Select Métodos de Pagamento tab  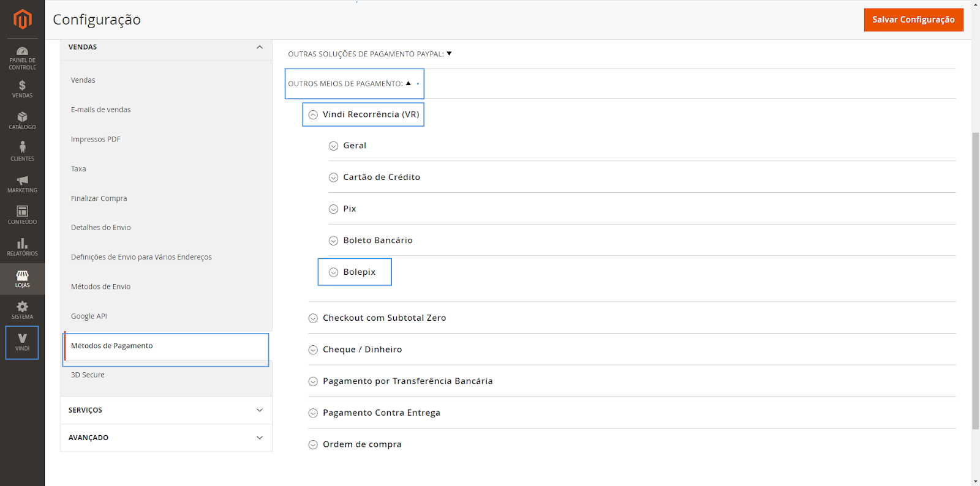[112, 346]
